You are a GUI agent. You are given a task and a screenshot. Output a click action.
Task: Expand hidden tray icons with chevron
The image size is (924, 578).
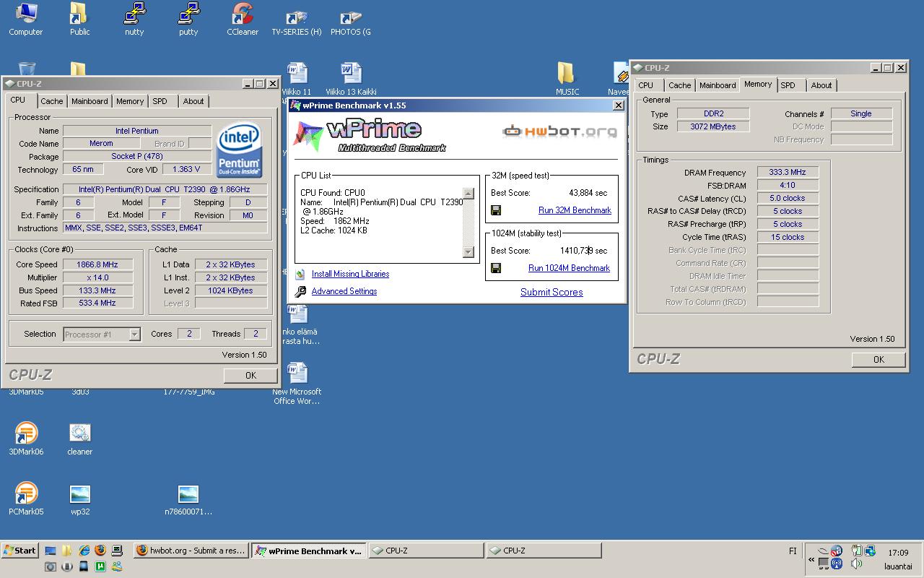(x=811, y=560)
